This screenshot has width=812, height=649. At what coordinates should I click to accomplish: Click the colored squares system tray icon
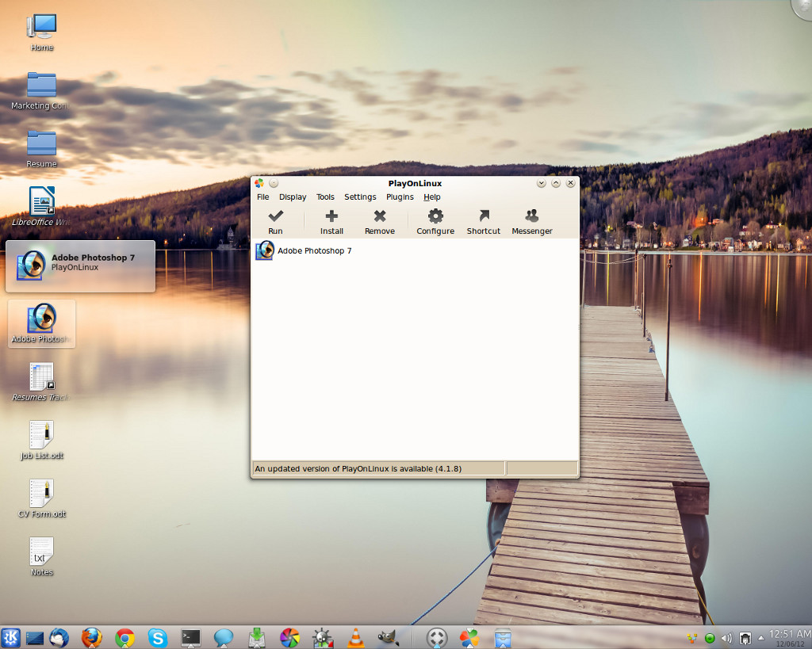point(691,639)
